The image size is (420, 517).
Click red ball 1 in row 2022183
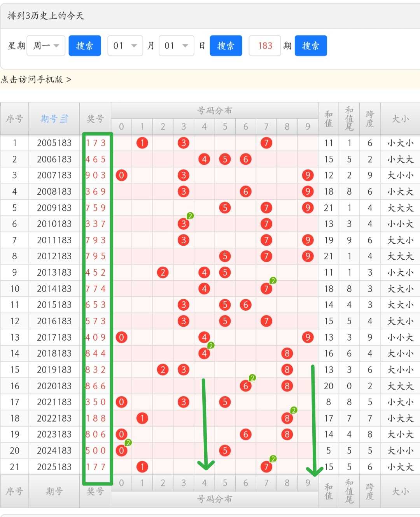pos(142,418)
